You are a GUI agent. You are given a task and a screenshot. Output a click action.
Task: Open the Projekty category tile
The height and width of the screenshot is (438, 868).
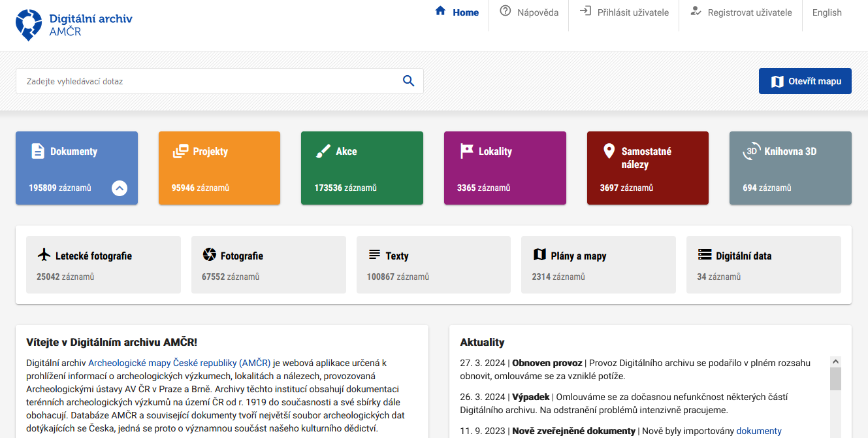click(x=219, y=168)
